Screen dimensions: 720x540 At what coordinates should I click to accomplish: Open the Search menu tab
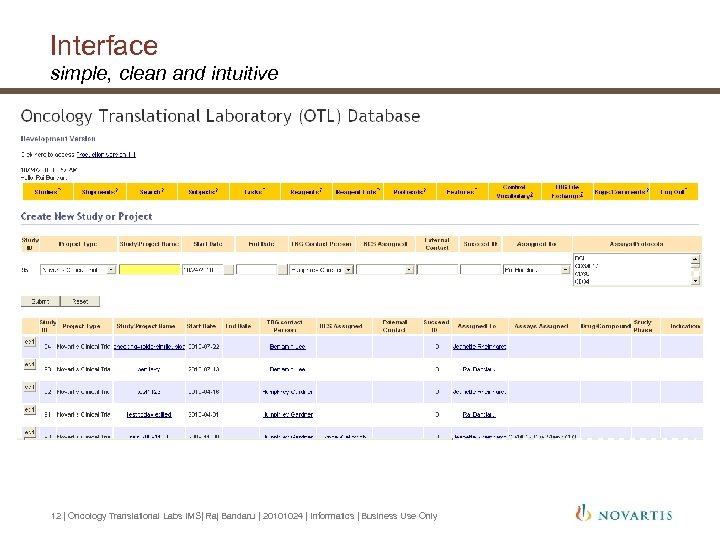click(152, 191)
